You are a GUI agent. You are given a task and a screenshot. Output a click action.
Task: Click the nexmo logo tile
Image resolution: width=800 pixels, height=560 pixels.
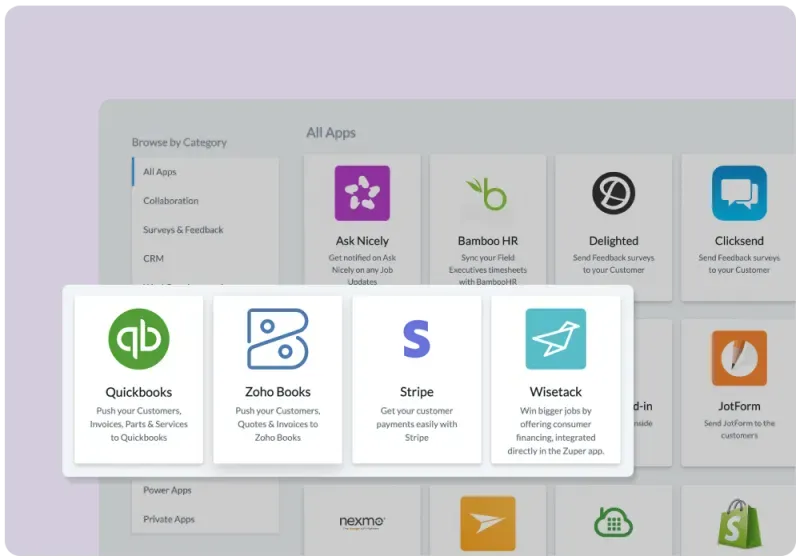point(361,522)
